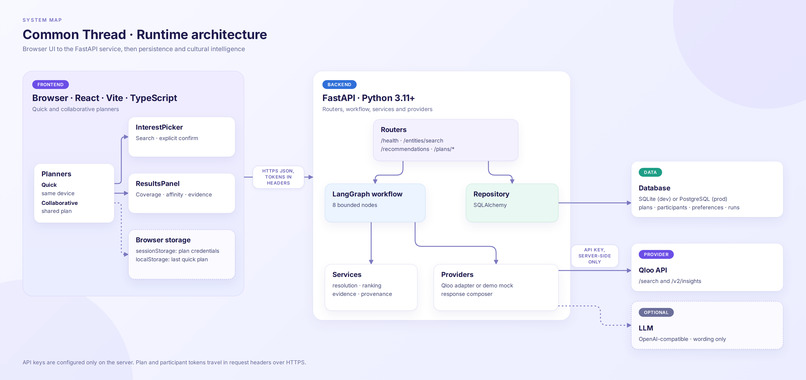This screenshot has width=806, height=380.
Task: Click the LLM card title
Action: (646, 328)
